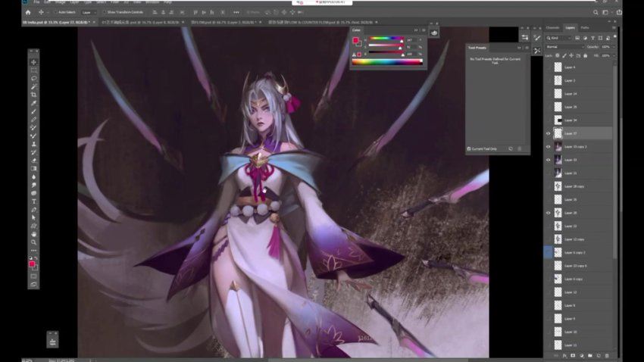Click the color spectrum ramp
Viewport: 644px width, 362px height.
point(387,62)
